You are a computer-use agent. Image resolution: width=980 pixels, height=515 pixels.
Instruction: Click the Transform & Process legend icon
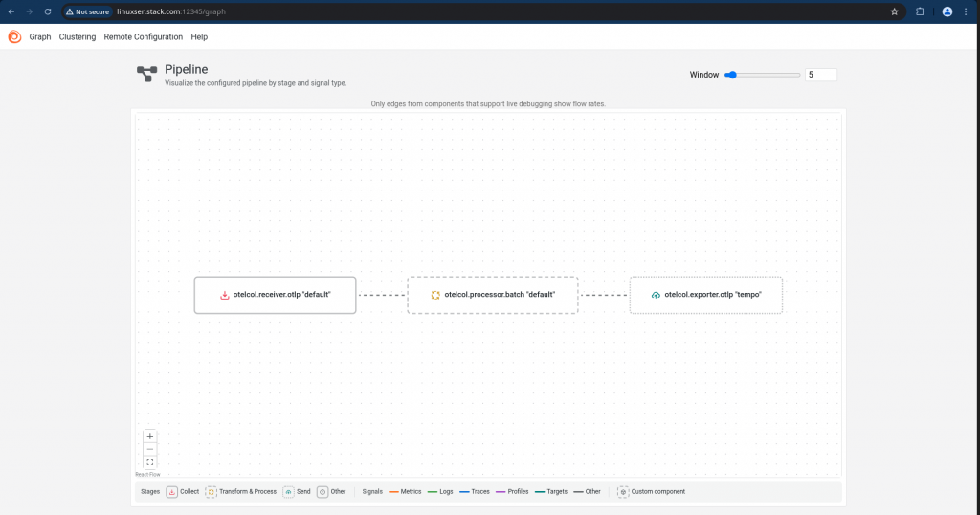(212, 492)
